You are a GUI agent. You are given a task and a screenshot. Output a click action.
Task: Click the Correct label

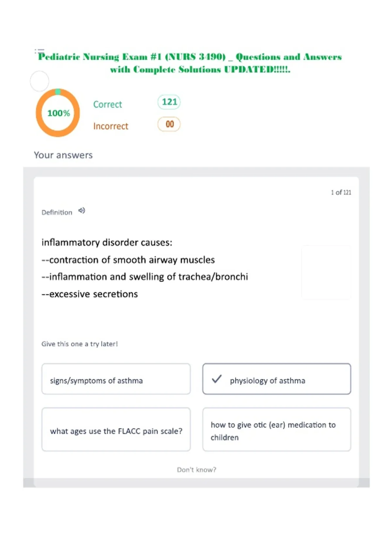pyautogui.click(x=107, y=104)
